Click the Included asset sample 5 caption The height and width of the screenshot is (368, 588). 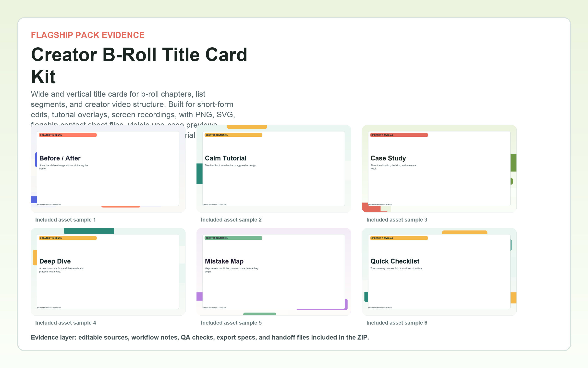coord(231,323)
